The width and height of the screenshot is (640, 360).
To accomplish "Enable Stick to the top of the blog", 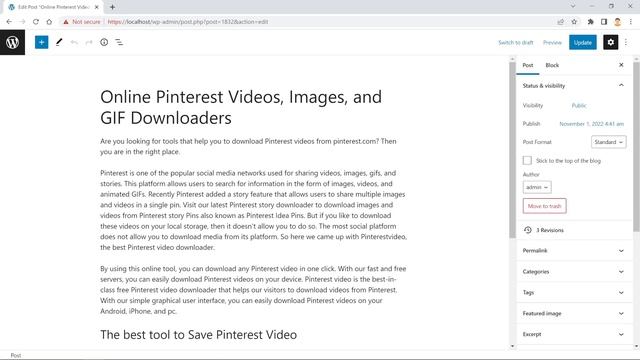I will [x=527, y=160].
